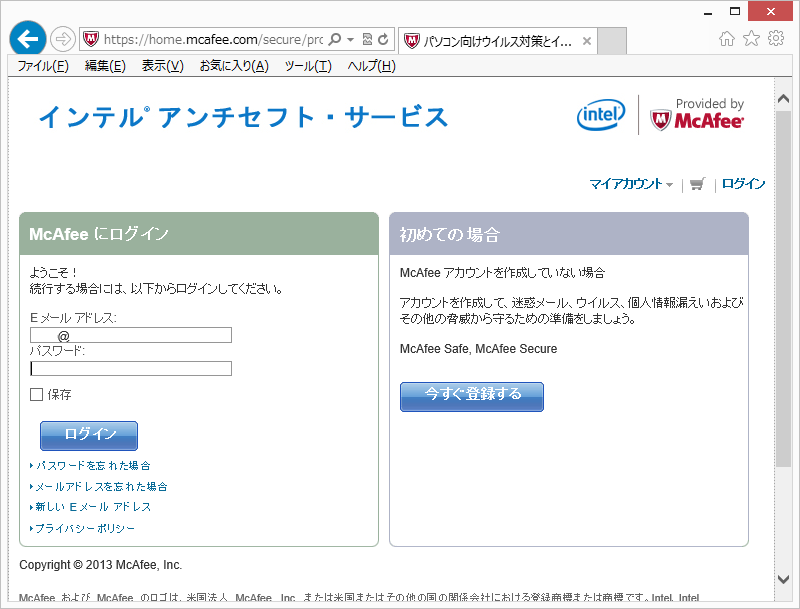800x609 pixels.
Task: Click the vertical scrollbar thumb
Action: point(783,288)
